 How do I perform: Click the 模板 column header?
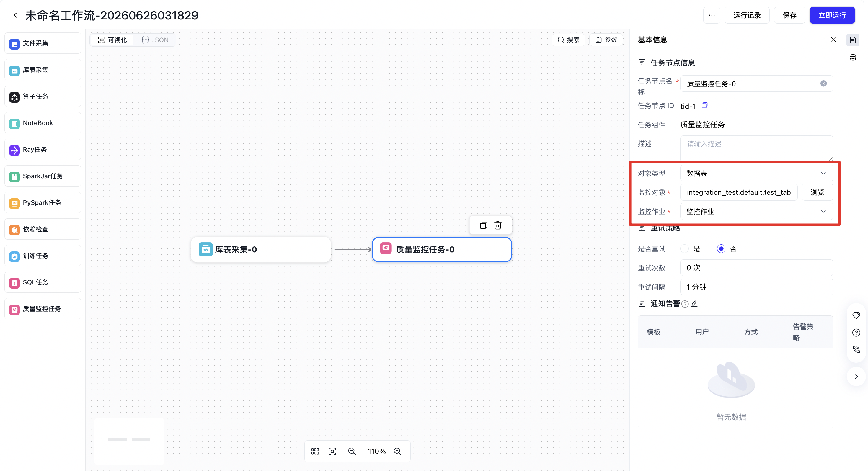[653, 332]
